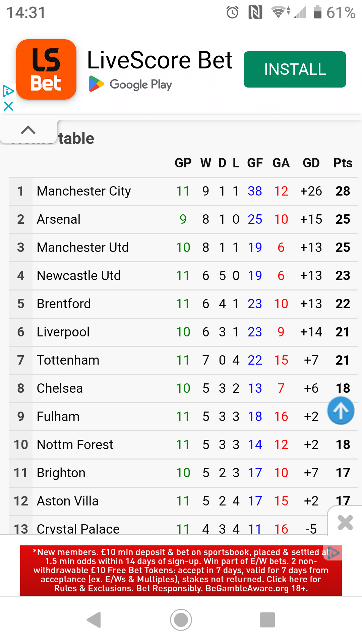Dismiss the bottom banner with grey X
362x644 pixels.
345,522
